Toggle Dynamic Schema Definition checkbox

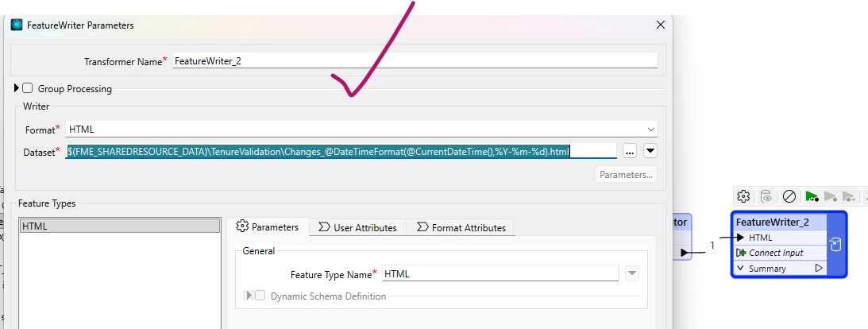point(260,296)
